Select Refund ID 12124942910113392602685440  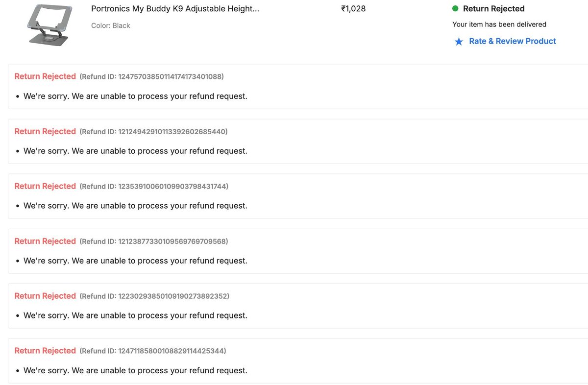pos(153,131)
